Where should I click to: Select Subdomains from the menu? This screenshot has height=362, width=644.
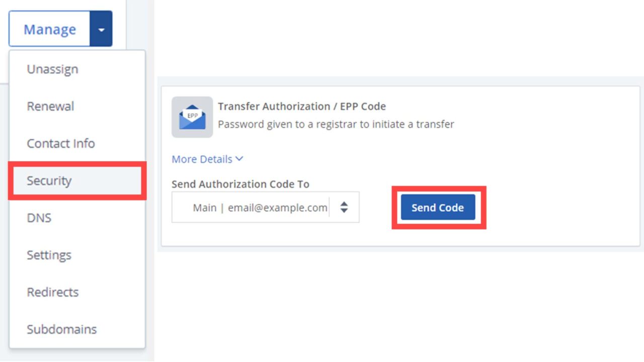point(61,329)
